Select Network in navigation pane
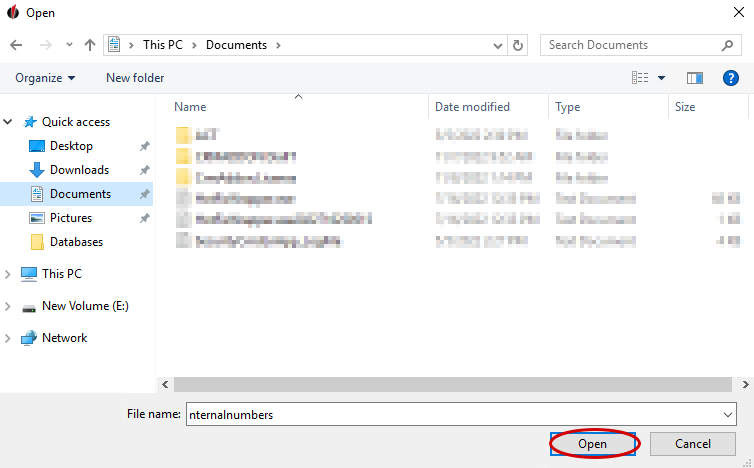 coord(64,338)
